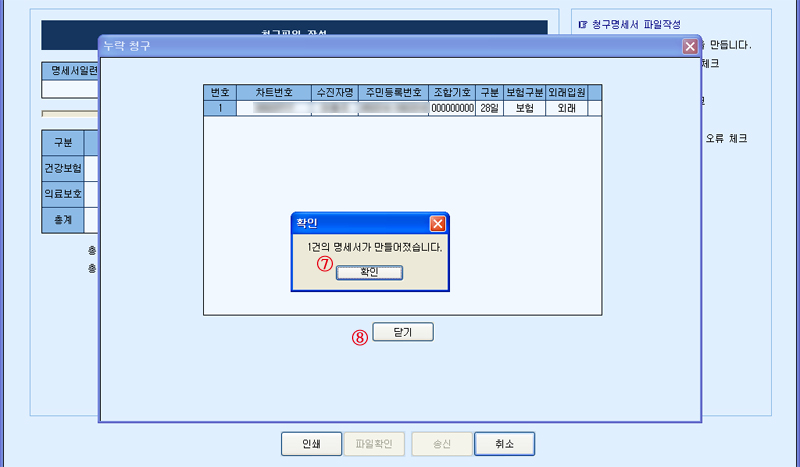Click 확인 button in the confirmation dialog
800x467 pixels.
tap(370, 272)
